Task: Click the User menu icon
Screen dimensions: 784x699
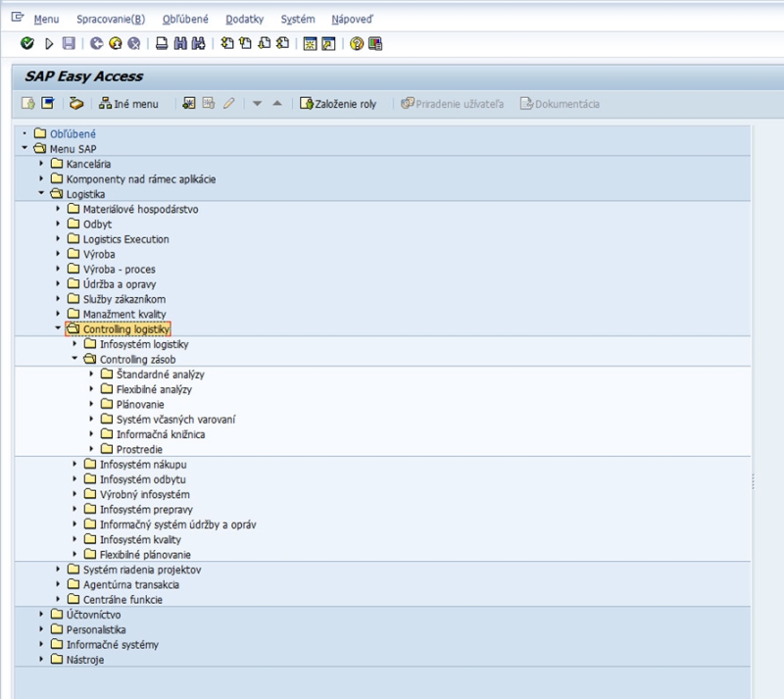Action: click(x=28, y=104)
